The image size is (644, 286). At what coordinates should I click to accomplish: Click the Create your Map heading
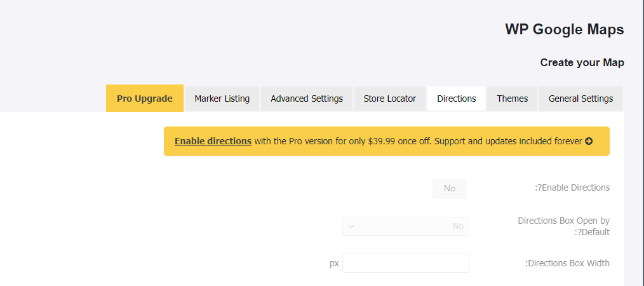point(582,62)
